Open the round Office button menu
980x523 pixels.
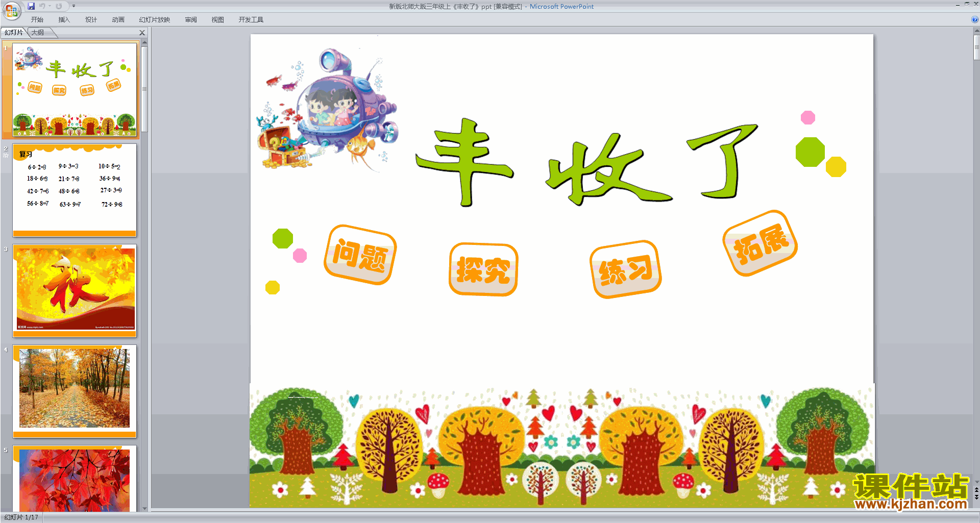pyautogui.click(x=12, y=10)
